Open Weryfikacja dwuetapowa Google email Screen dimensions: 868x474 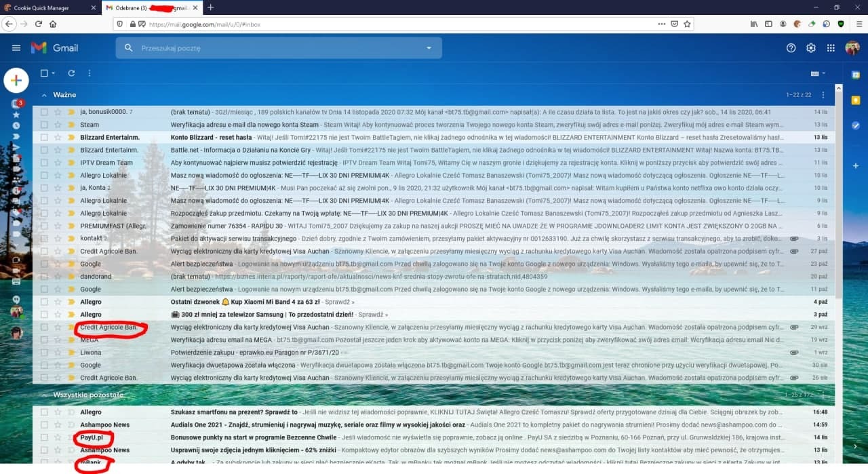tap(434, 365)
